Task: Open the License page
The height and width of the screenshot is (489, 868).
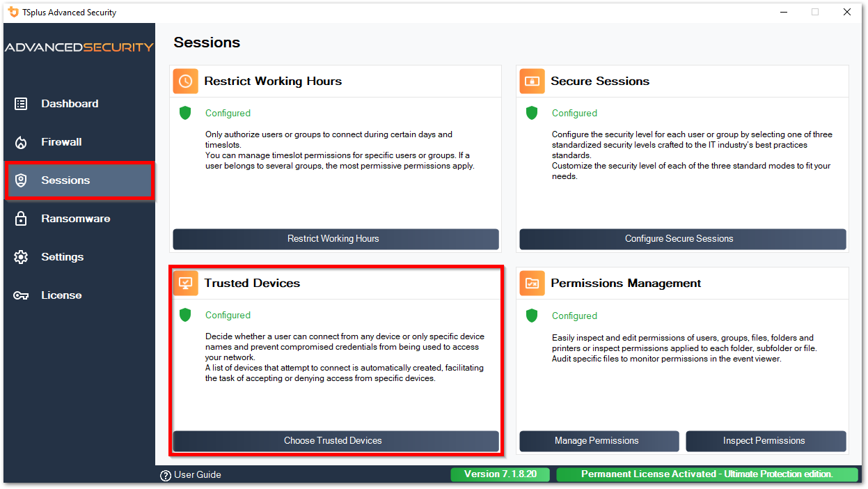Action: click(x=61, y=295)
